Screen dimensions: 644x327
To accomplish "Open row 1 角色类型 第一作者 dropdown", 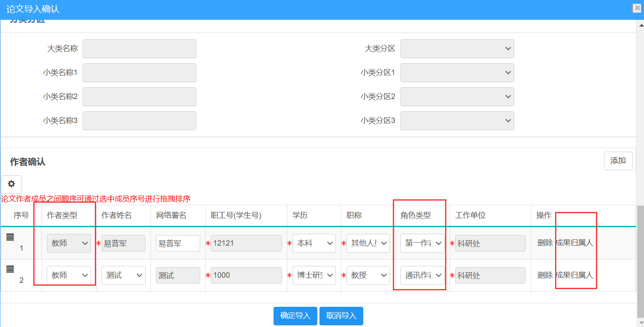I will (x=422, y=244).
